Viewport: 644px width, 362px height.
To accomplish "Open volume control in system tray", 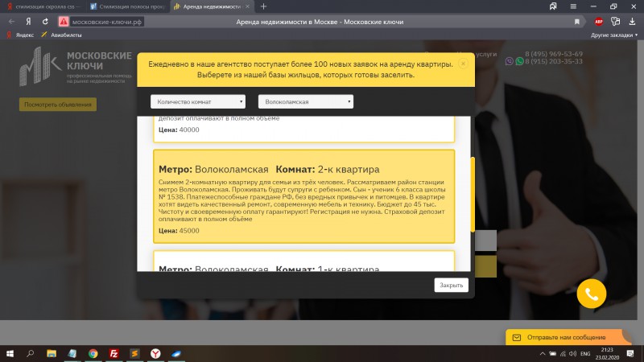I will 573,353.
